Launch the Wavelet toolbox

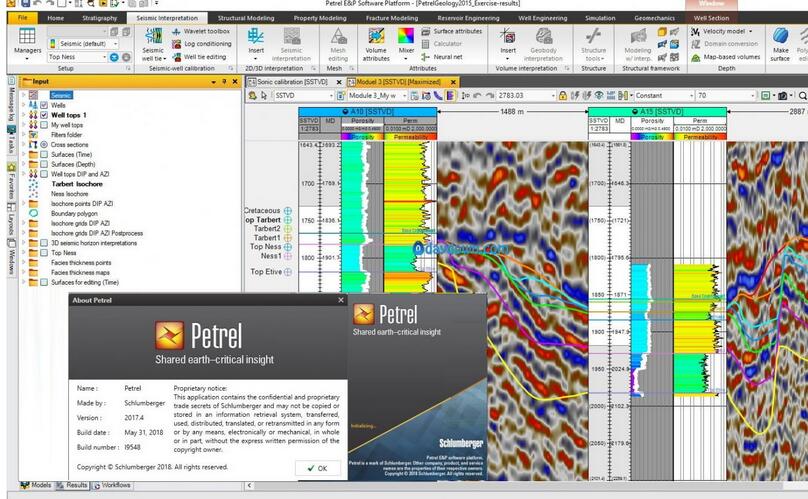(201, 31)
